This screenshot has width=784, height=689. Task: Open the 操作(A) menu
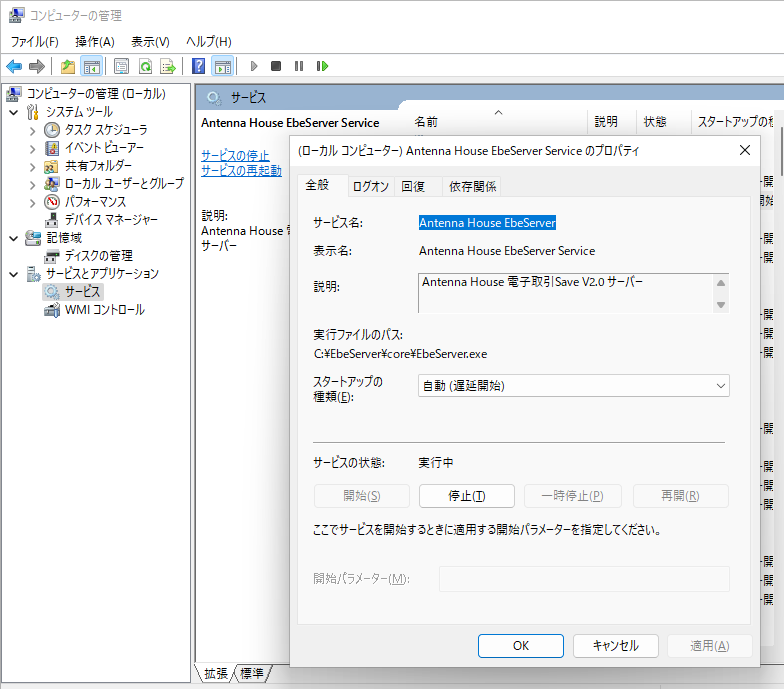coord(95,41)
